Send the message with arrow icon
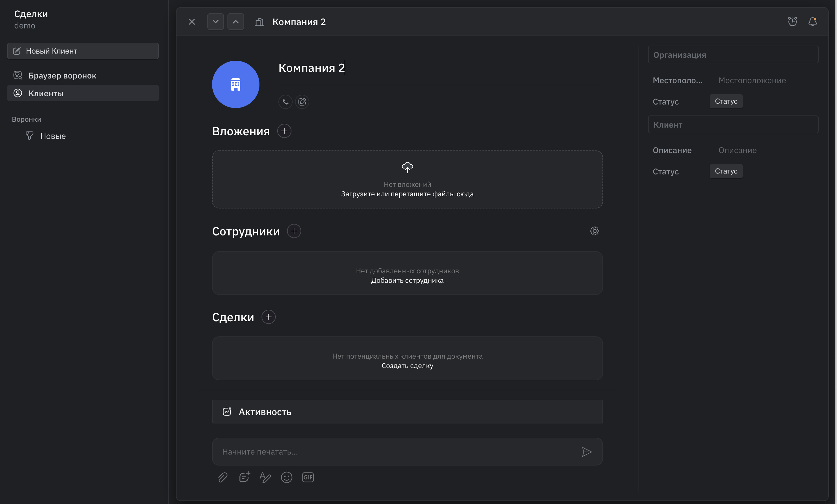The height and width of the screenshot is (504, 837). coord(587,452)
